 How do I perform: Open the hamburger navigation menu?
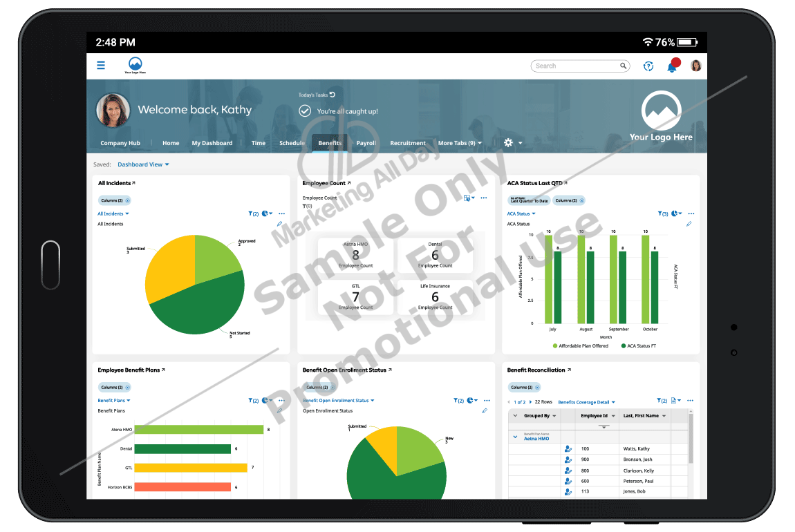(101, 65)
